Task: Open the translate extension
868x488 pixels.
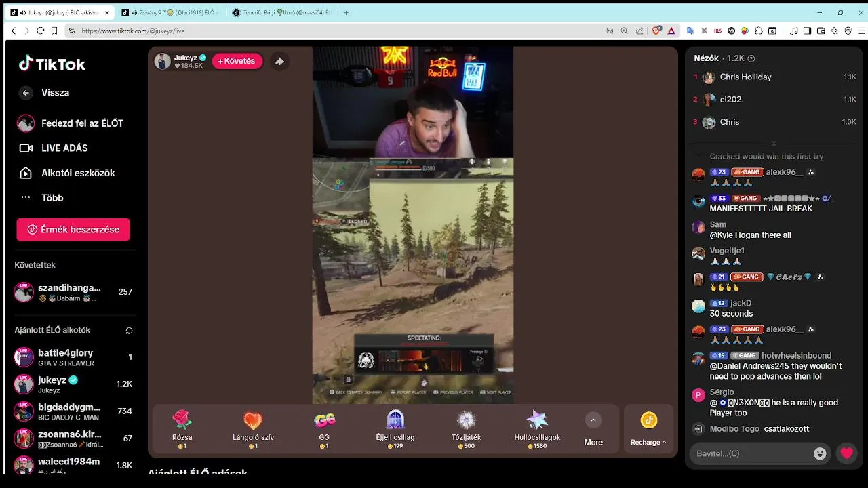Action: [x=690, y=30]
